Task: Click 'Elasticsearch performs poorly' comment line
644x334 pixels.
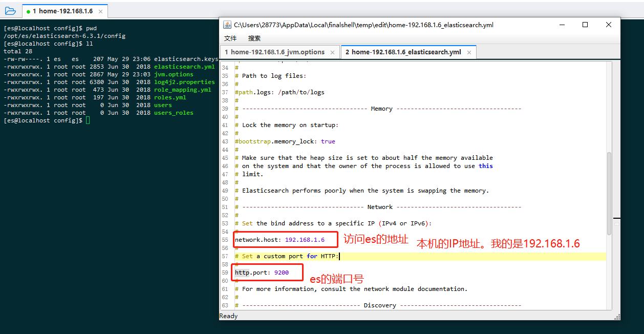Action: (x=362, y=191)
